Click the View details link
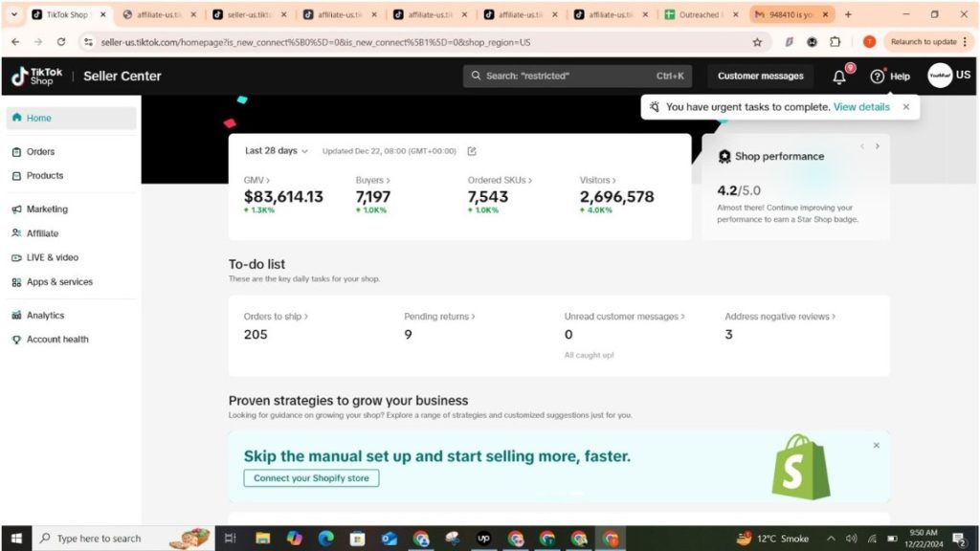The image size is (980, 551). coord(861,107)
